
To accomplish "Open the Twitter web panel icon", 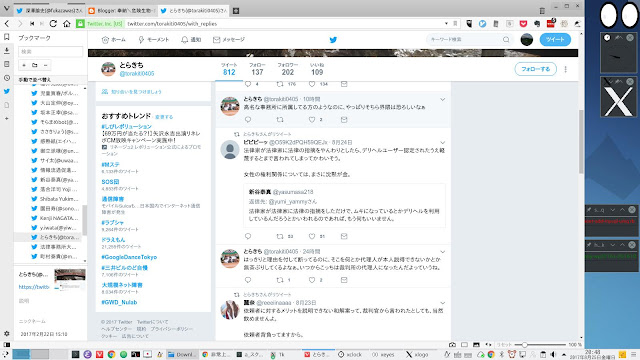I will click(x=7, y=91).
